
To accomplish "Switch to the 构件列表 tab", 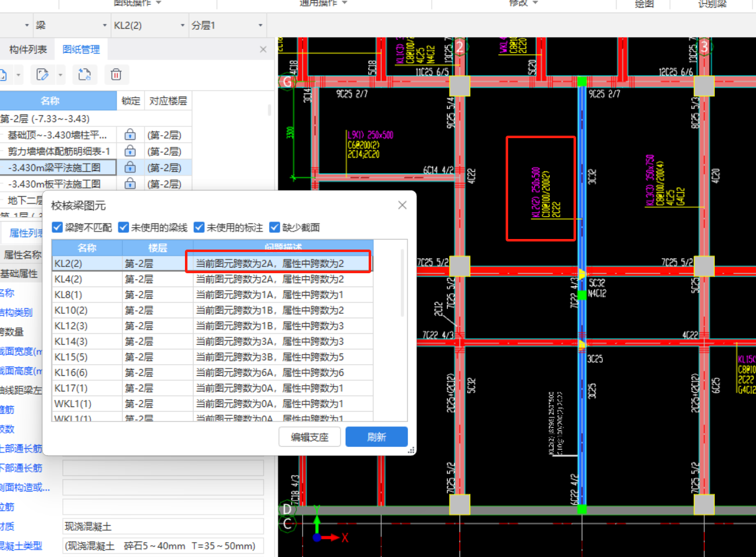I will click(x=28, y=50).
